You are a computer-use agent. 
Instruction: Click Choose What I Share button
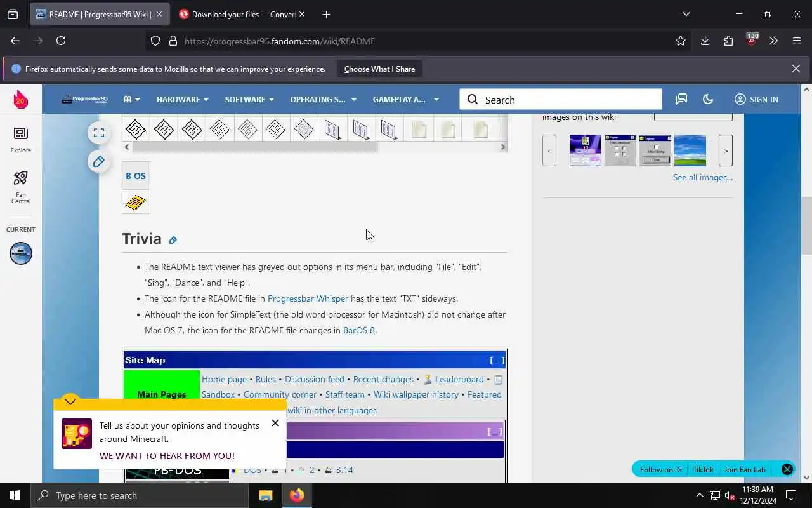[379, 69]
